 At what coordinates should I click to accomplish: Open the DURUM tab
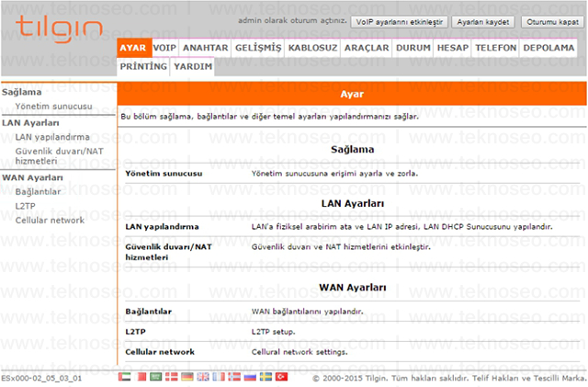pos(413,48)
